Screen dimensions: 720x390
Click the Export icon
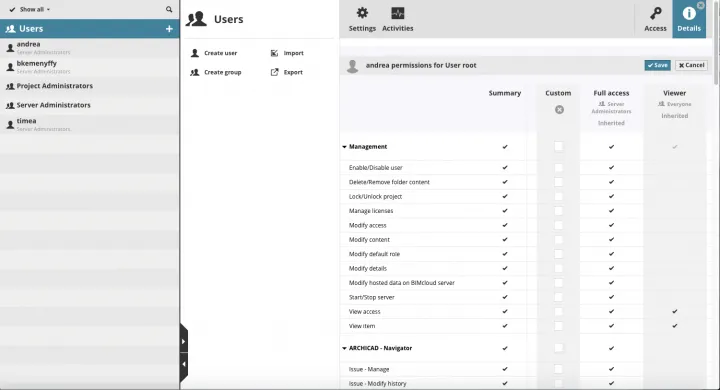[x=274, y=72]
